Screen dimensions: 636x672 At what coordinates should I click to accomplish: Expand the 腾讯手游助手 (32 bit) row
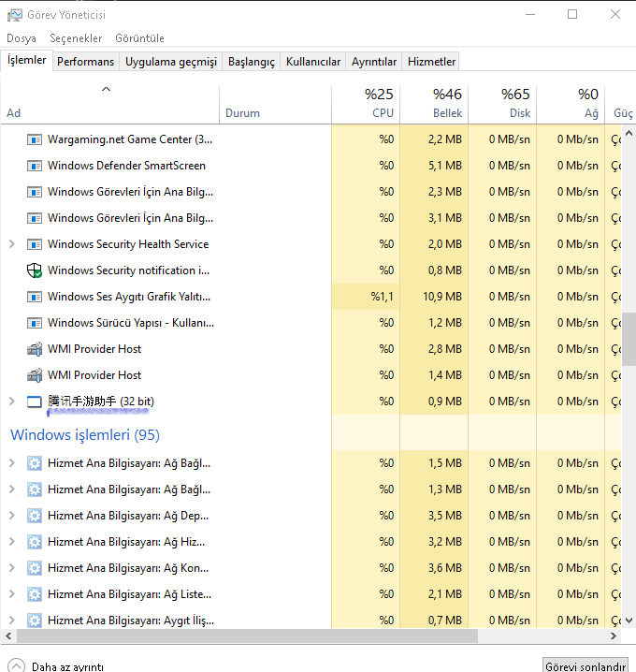12,402
